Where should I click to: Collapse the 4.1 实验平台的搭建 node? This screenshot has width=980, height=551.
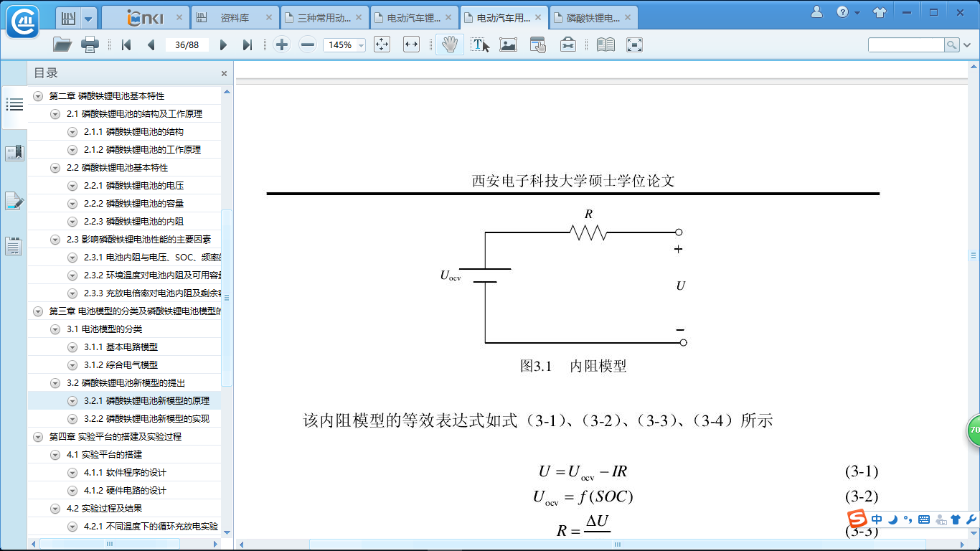(55, 455)
